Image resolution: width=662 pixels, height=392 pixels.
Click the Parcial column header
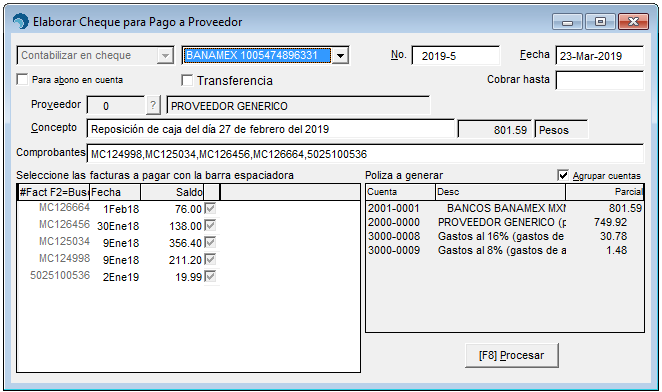[605, 192]
